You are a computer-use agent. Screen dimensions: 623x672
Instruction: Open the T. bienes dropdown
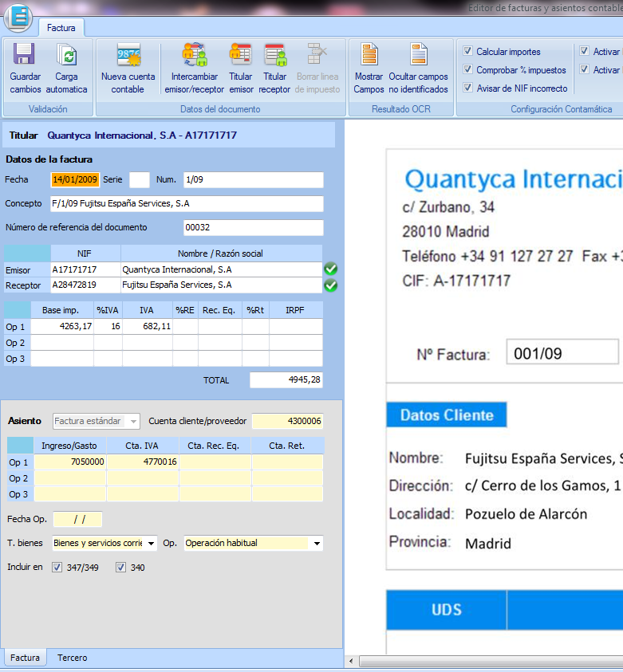click(151, 544)
